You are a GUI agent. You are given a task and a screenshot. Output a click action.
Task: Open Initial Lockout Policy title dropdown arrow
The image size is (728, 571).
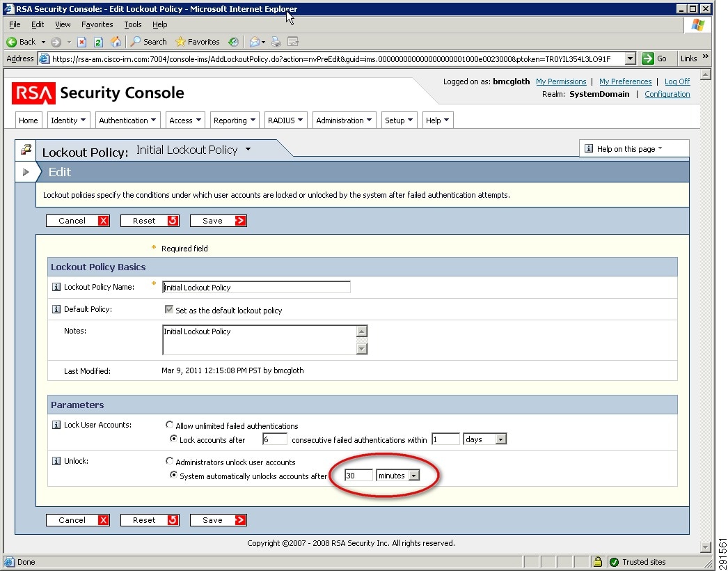tap(248, 150)
